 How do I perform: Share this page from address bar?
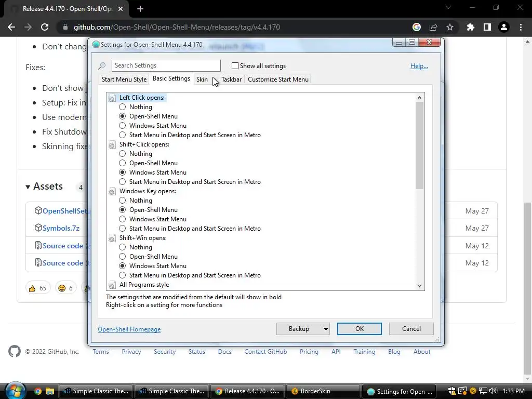433,27
